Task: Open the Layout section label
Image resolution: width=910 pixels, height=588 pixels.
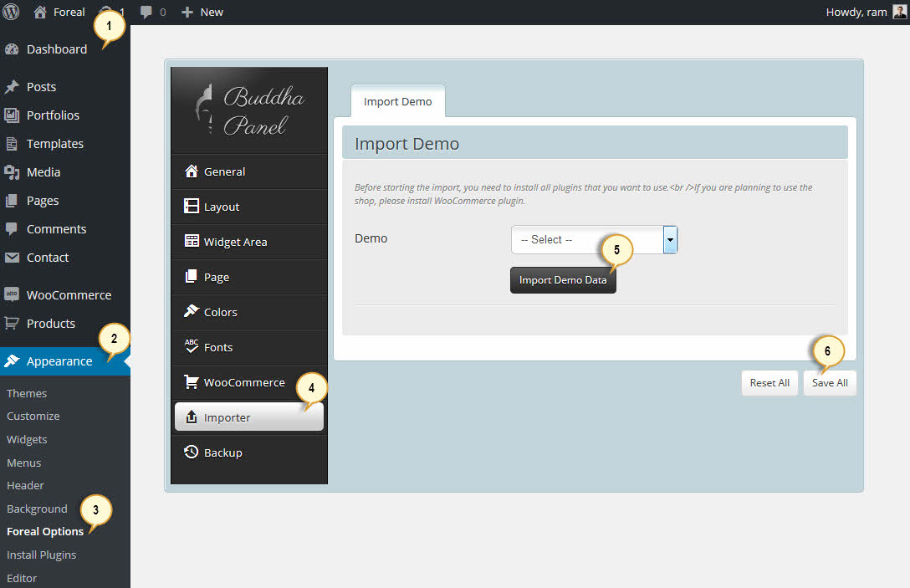Action: 221,207
